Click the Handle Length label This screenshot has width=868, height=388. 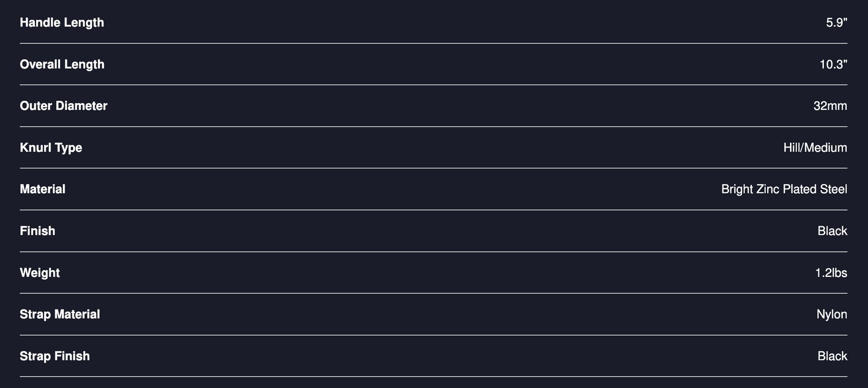[x=62, y=22]
